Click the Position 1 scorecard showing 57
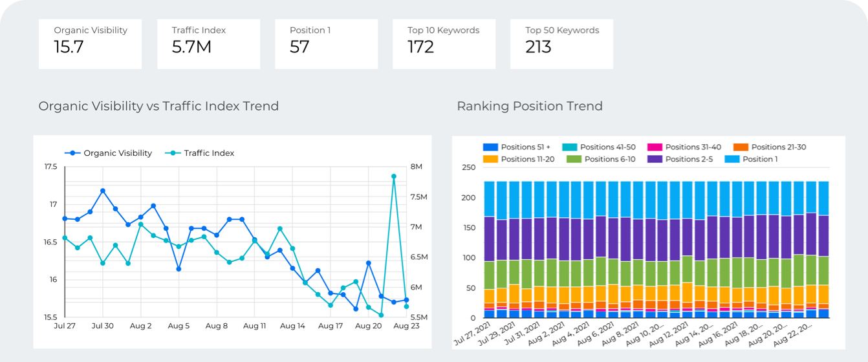 pos(326,43)
